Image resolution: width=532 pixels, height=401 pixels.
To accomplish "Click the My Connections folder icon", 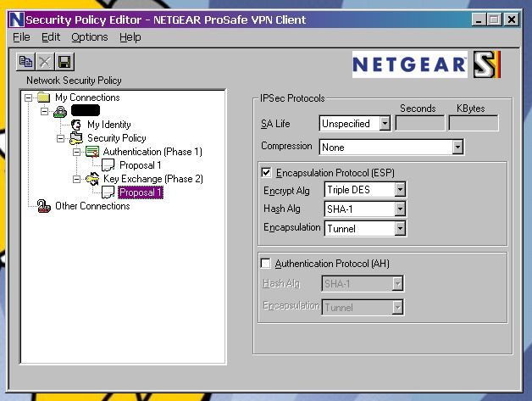I will point(44,97).
